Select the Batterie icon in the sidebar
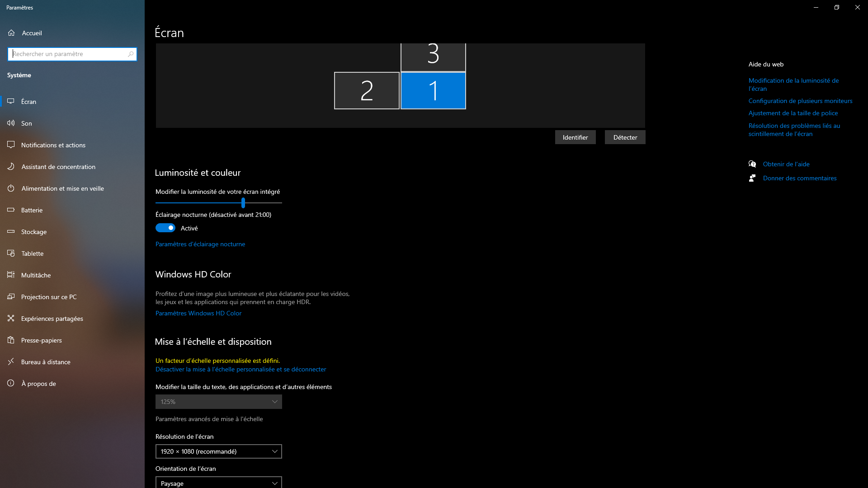The image size is (868, 488). 11,210
